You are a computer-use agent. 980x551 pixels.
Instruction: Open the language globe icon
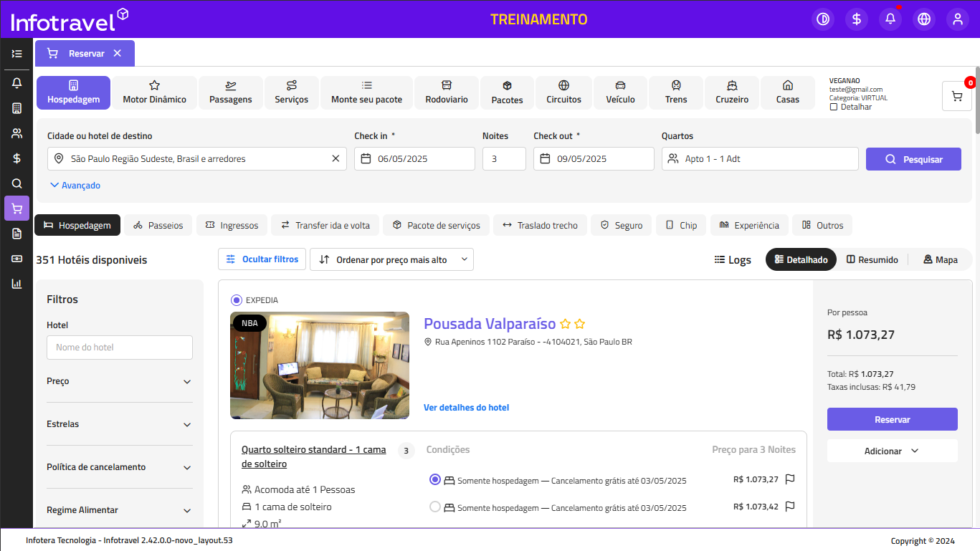click(924, 19)
